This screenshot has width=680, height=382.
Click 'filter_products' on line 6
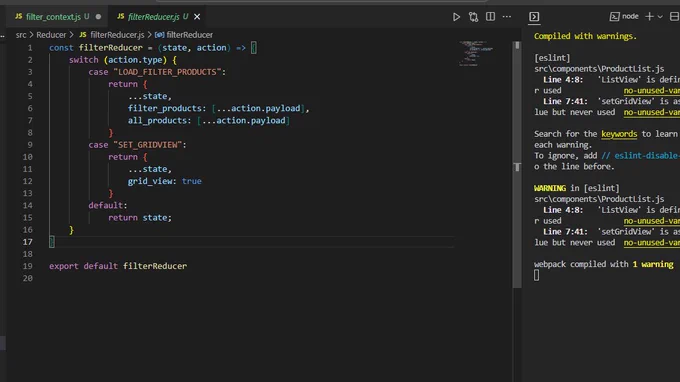point(165,108)
